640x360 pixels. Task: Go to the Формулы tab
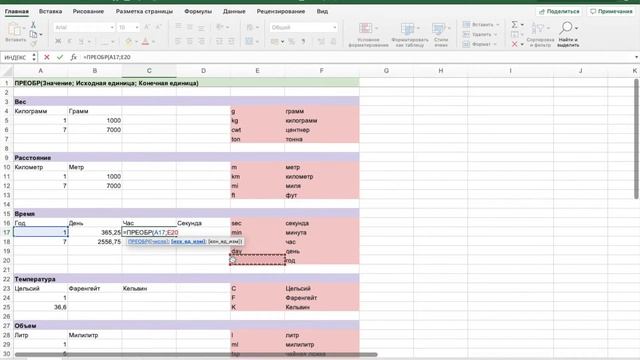coord(198,11)
